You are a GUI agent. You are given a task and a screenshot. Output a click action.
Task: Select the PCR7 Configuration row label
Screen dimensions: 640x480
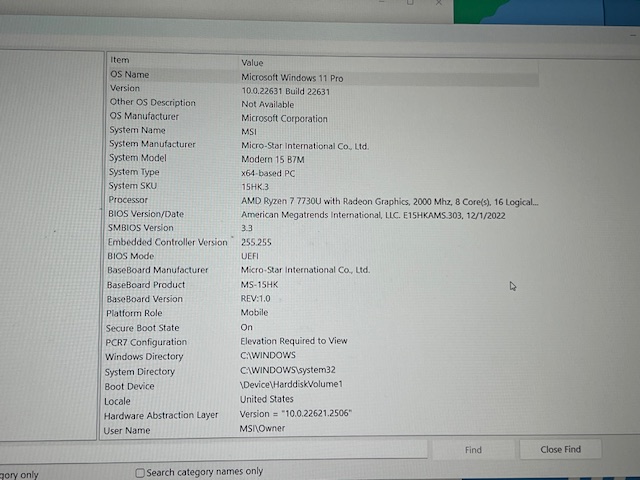coord(146,342)
